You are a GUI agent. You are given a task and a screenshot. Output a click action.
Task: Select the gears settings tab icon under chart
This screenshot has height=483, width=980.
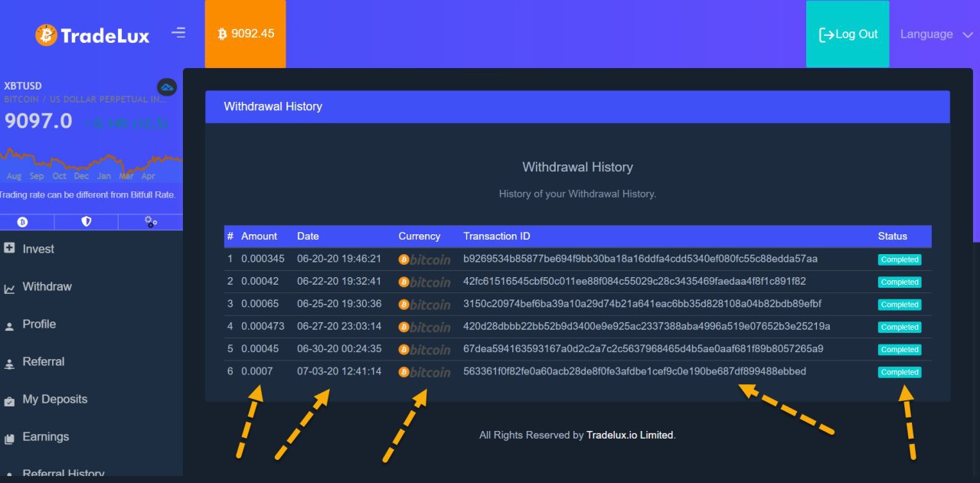pyautogui.click(x=151, y=222)
